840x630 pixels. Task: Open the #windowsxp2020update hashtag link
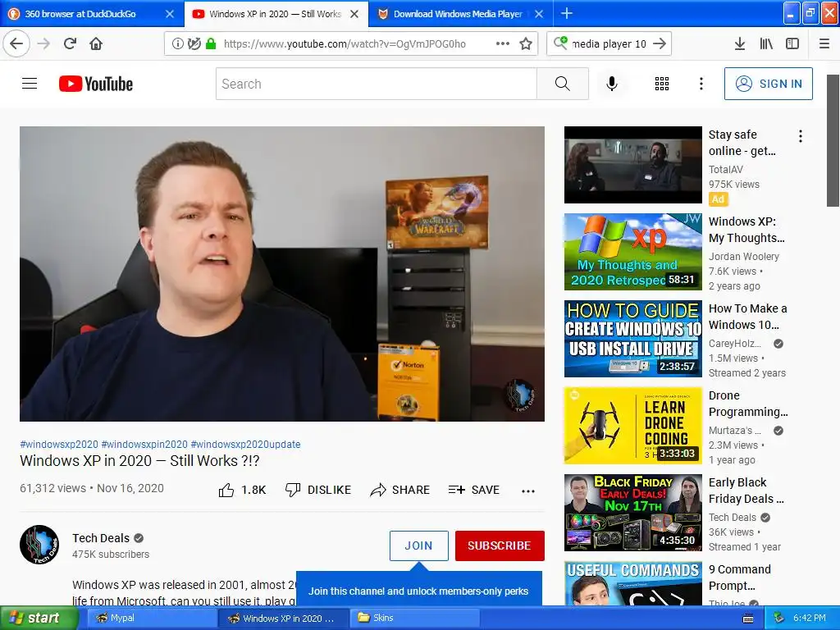click(x=245, y=444)
